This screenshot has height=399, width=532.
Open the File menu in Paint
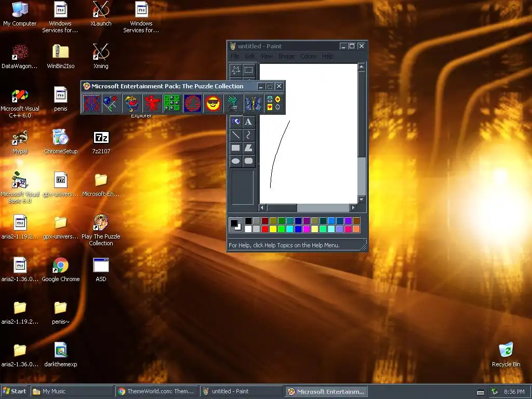[x=235, y=56]
